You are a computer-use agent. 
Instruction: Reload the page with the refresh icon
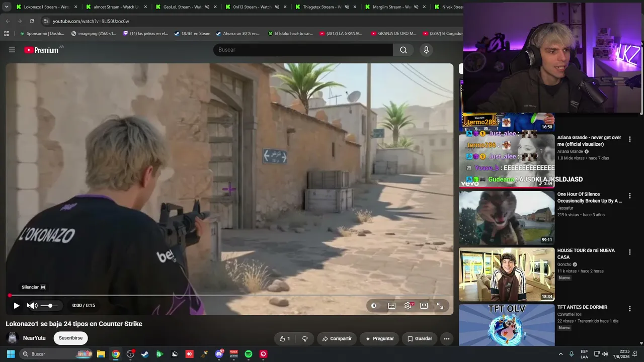pos(32,21)
